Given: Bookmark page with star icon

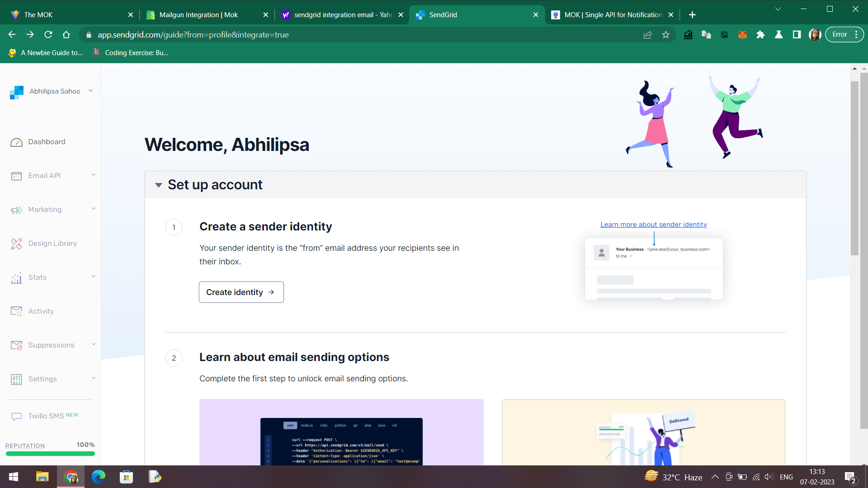Looking at the screenshot, I should (x=665, y=35).
